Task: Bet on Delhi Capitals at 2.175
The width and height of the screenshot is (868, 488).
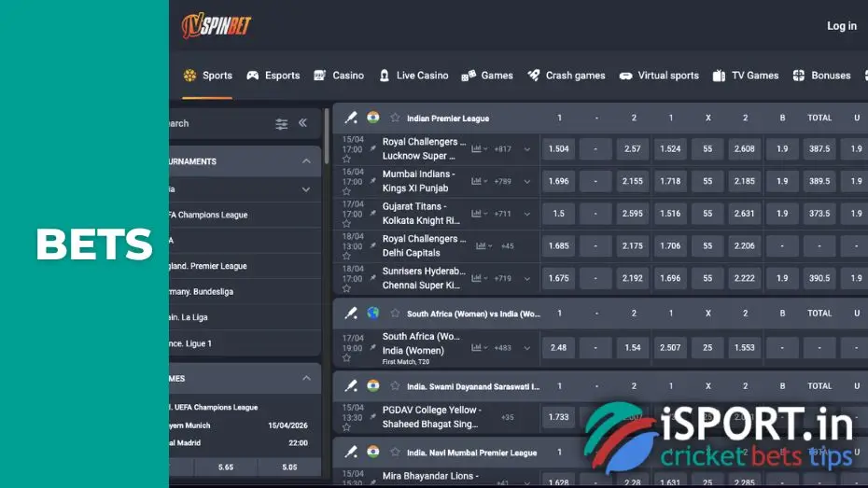Action: point(632,245)
